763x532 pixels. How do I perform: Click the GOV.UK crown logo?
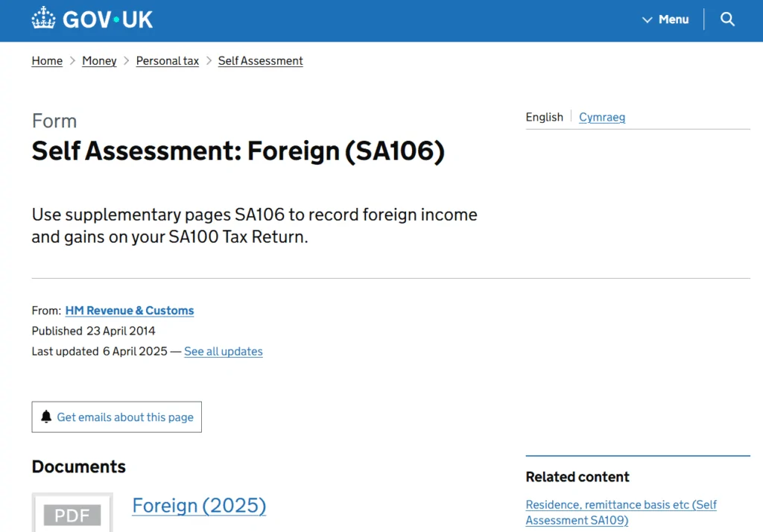coord(44,19)
